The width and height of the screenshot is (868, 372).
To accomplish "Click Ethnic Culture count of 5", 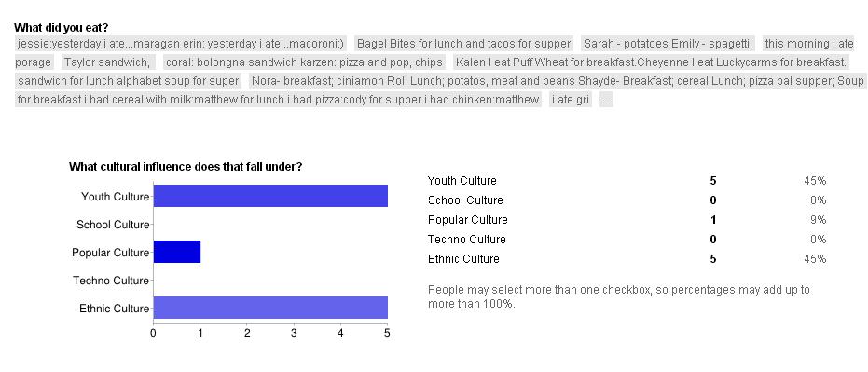I will 713,259.
